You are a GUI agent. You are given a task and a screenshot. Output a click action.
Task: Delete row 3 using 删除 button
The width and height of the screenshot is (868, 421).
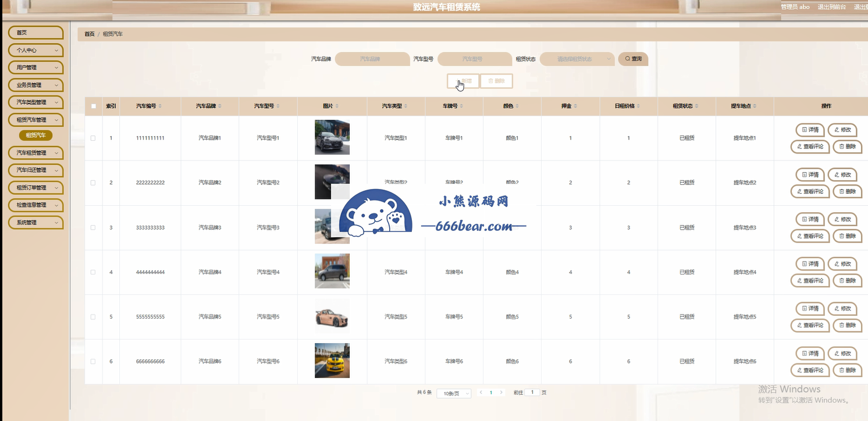847,236
